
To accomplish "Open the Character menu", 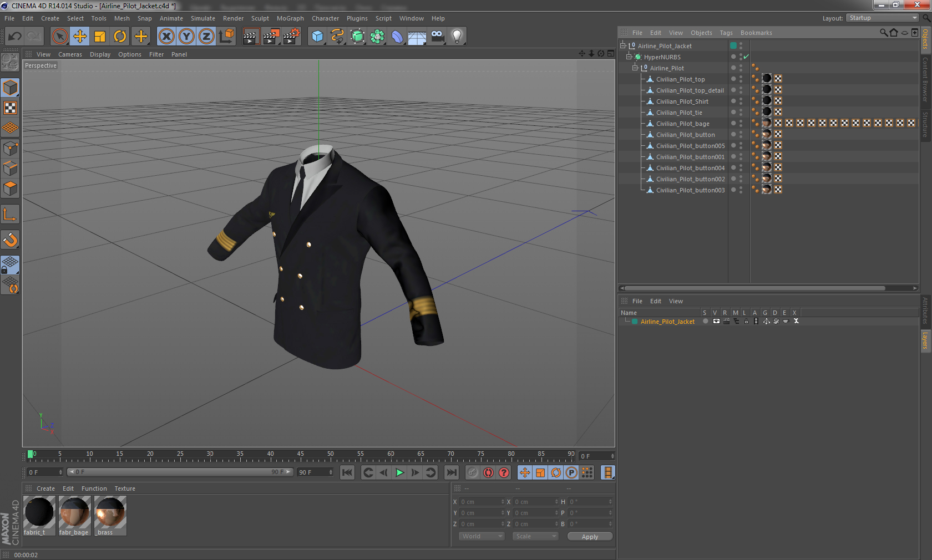I will pos(325,18).
